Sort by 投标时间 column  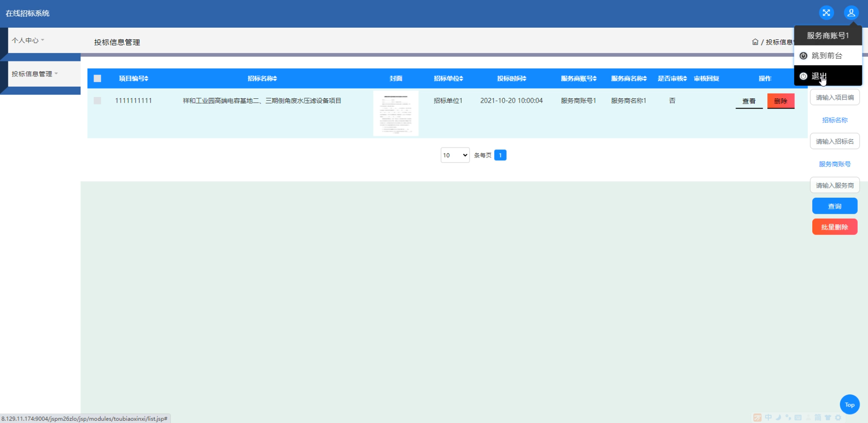[x=511, y=78]
